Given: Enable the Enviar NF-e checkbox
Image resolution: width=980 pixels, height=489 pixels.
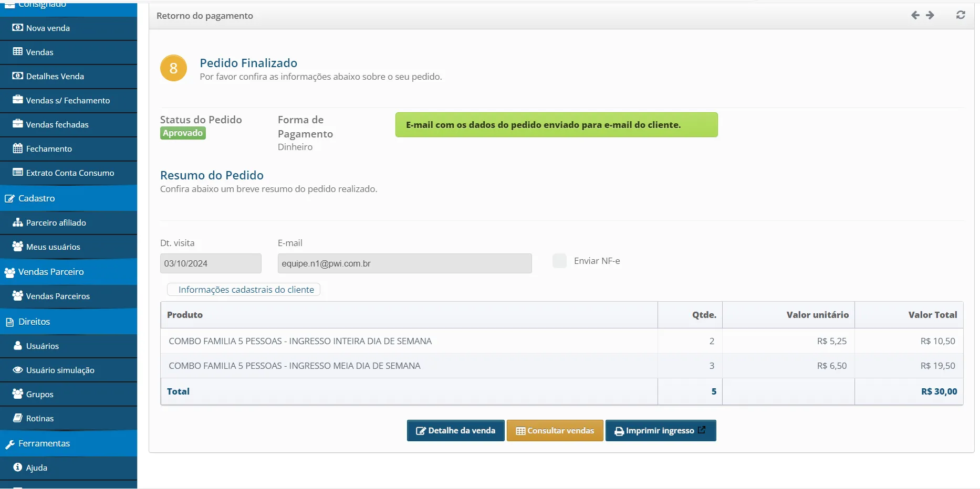Looking at the screenshot, I should click(559, 261).
